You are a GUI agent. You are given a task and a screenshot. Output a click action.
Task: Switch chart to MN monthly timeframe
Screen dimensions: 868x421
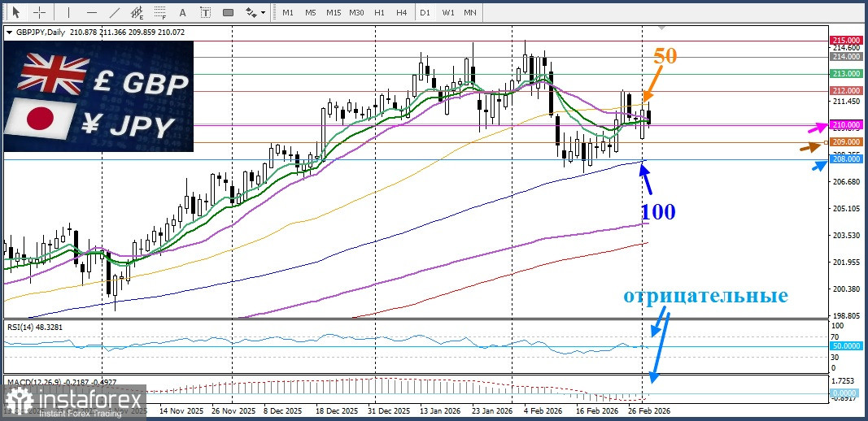point(470,12)
